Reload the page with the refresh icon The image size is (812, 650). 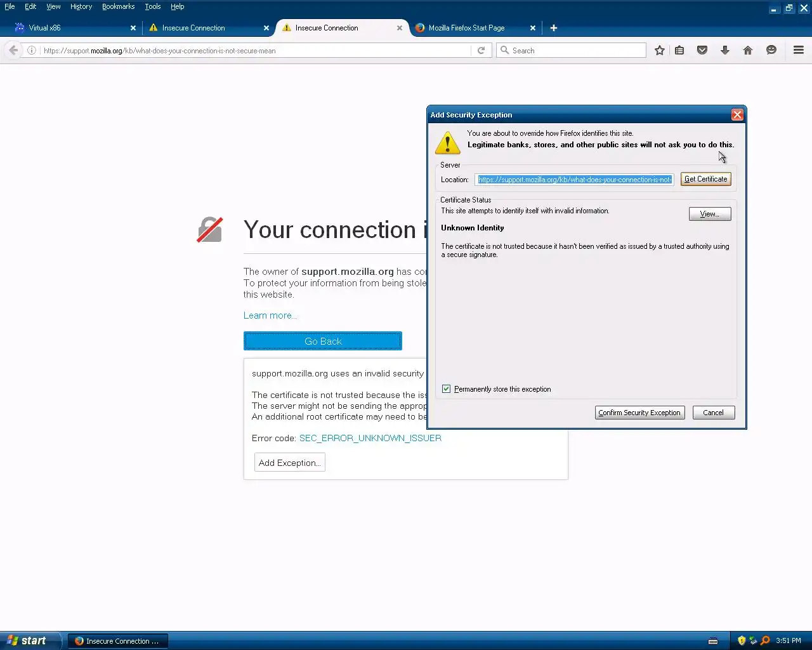tap(481, 50)
